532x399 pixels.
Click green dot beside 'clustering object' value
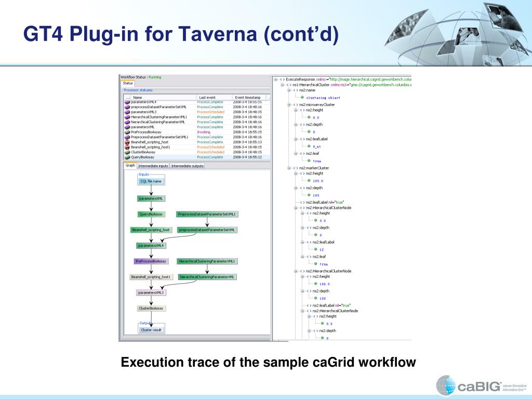pyautogui.click(x=302, y=97)
